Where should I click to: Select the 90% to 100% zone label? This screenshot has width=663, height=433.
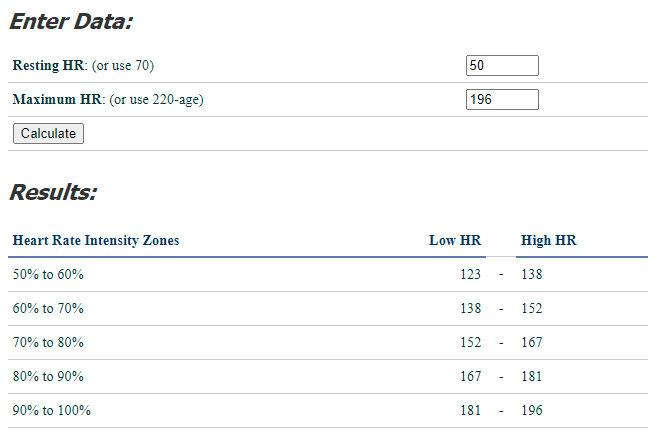pos(50,410)
